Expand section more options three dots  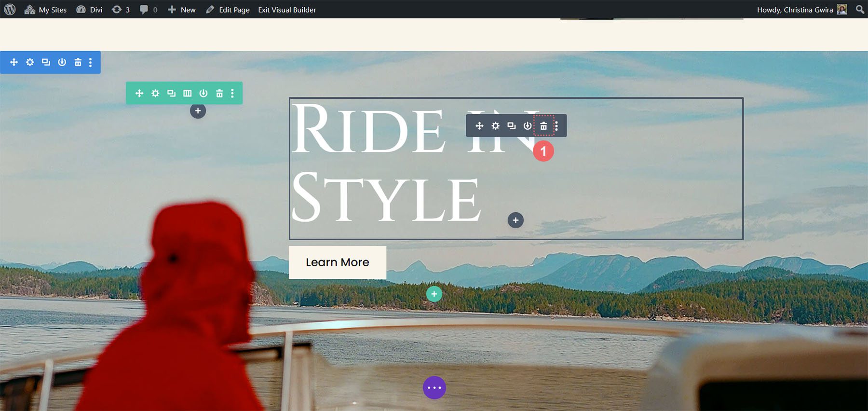[90, 62]
